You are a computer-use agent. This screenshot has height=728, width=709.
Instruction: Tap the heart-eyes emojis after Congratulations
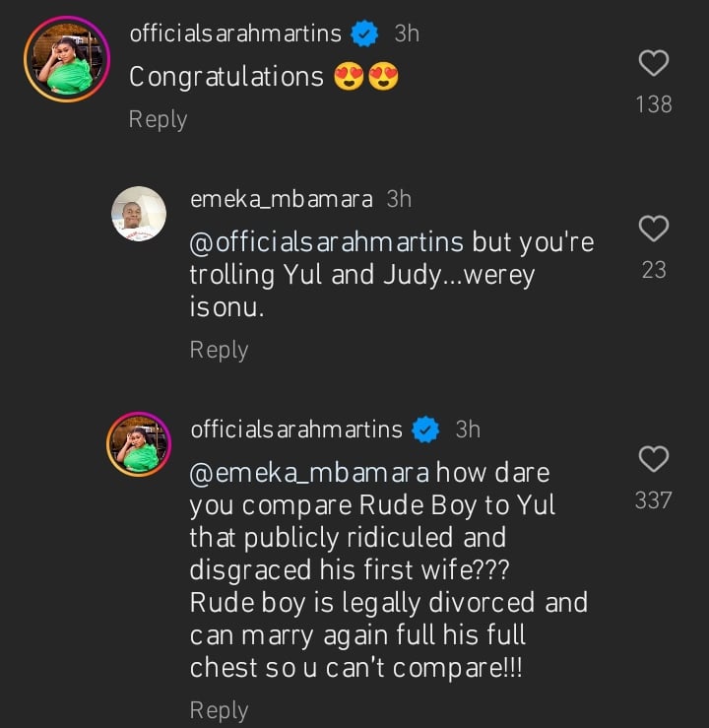tap(366, 77)
